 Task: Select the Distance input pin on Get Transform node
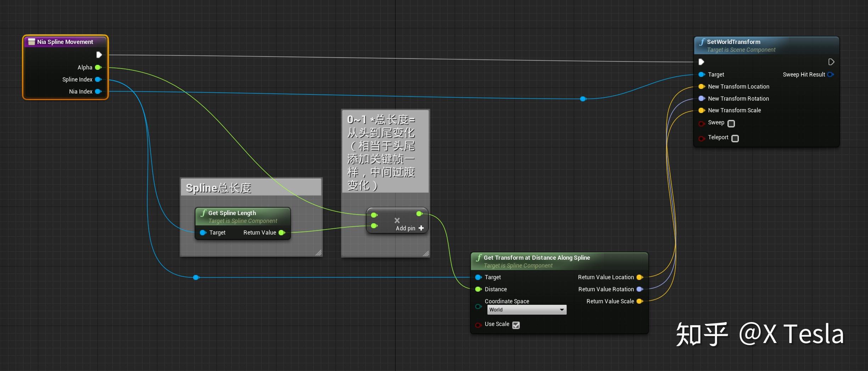pyautogui.click(x=478, y=289)
